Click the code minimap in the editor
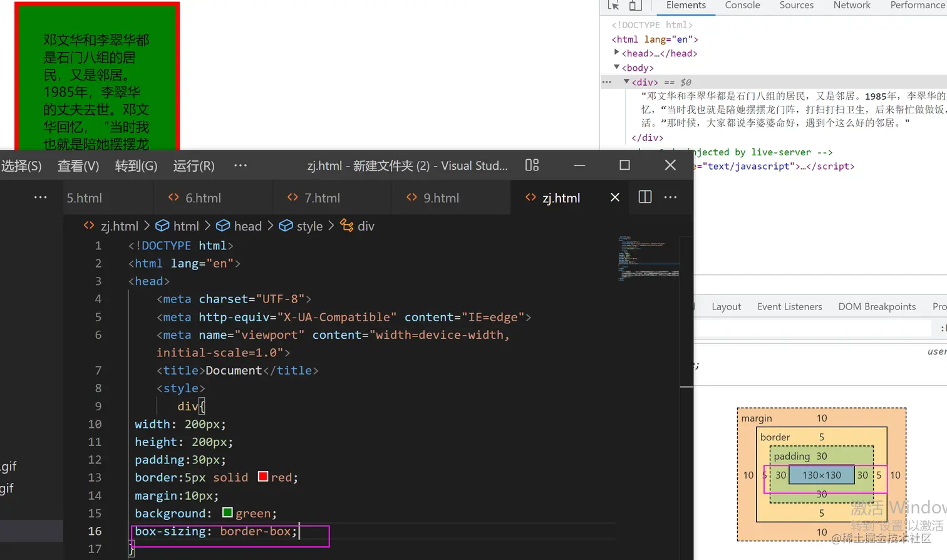 click(x=649, y=258)
